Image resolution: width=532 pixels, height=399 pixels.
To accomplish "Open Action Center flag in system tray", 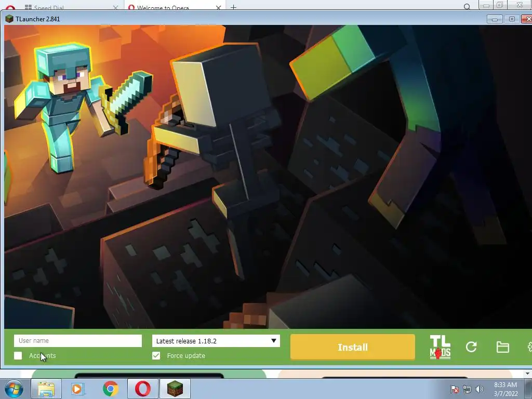I will (x=454, y=389).
